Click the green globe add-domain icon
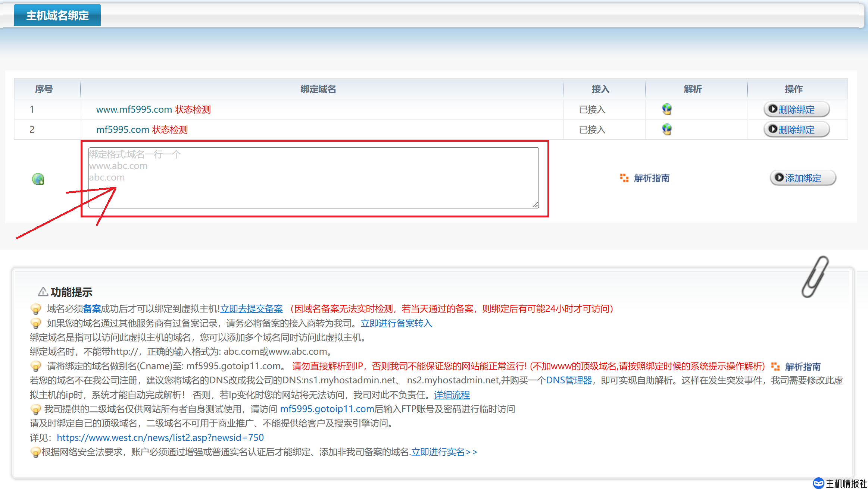 pos(38,179)
